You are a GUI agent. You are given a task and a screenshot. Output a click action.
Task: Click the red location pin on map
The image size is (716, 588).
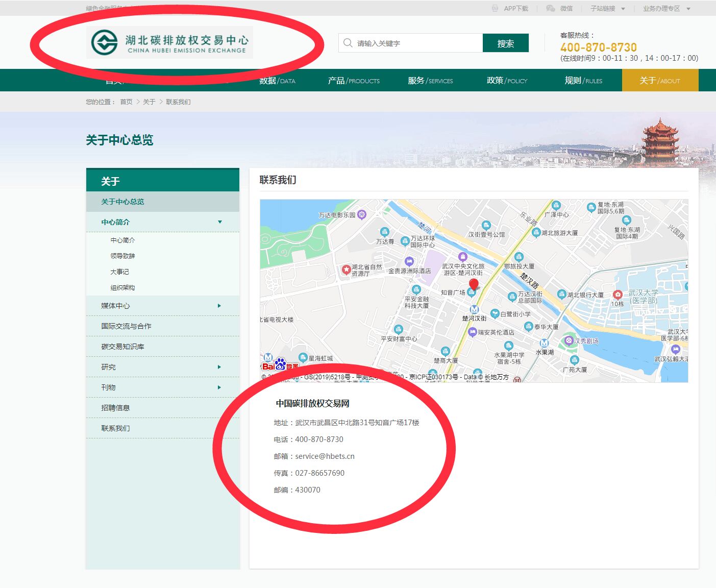pyautogui.click(x=474, y=285)
